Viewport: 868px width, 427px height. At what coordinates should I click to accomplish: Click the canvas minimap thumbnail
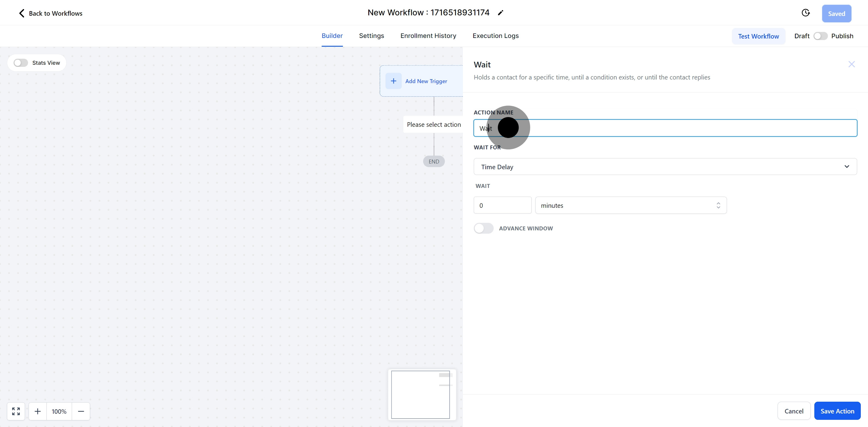[x=420, y=395]
